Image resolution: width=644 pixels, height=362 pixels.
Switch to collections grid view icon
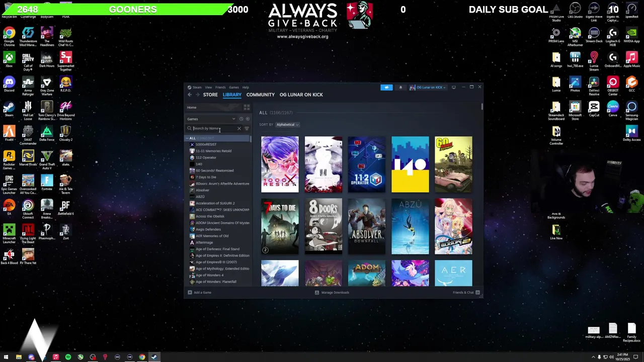click(x=247, y=107)
